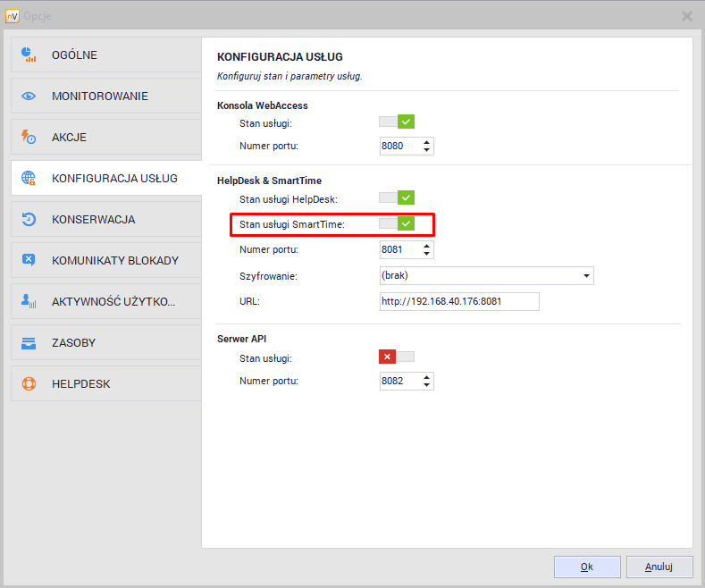Decrease the Serwer API port 8082
The image size is (705, 588).
(427, 386)
